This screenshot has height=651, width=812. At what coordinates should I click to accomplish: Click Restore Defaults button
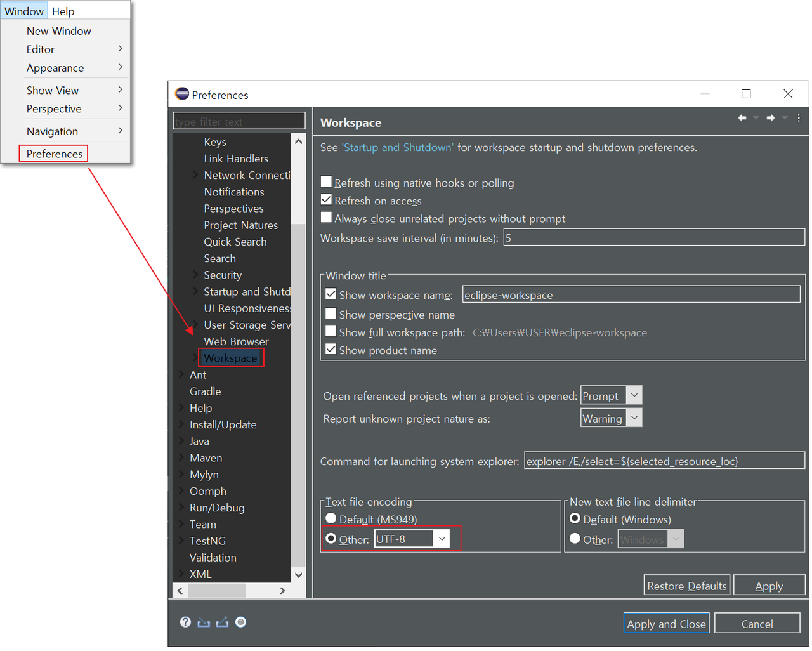[686, 585]
